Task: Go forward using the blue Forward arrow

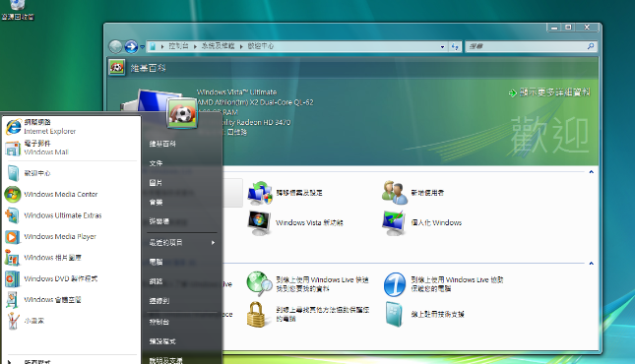Action: (131, 46)
